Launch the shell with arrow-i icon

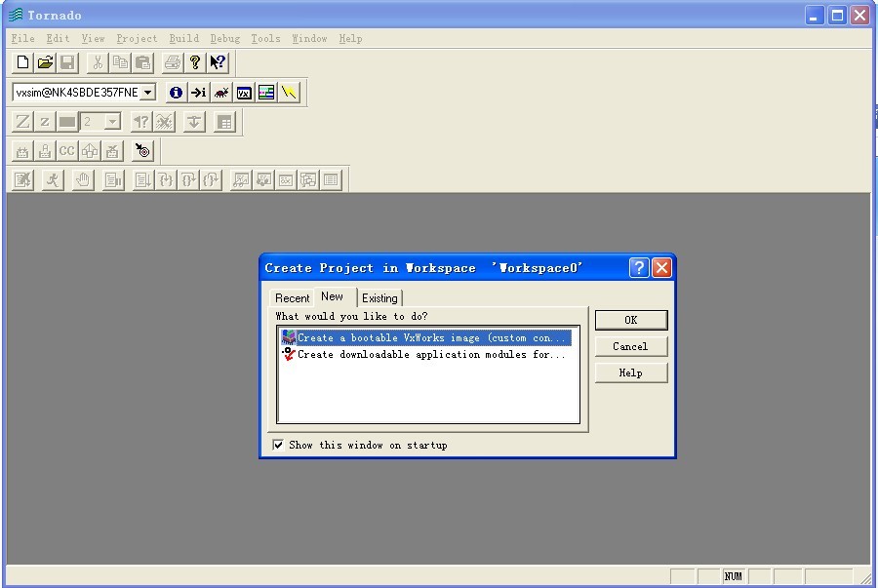pyautogui.click(x=199, y=93)
